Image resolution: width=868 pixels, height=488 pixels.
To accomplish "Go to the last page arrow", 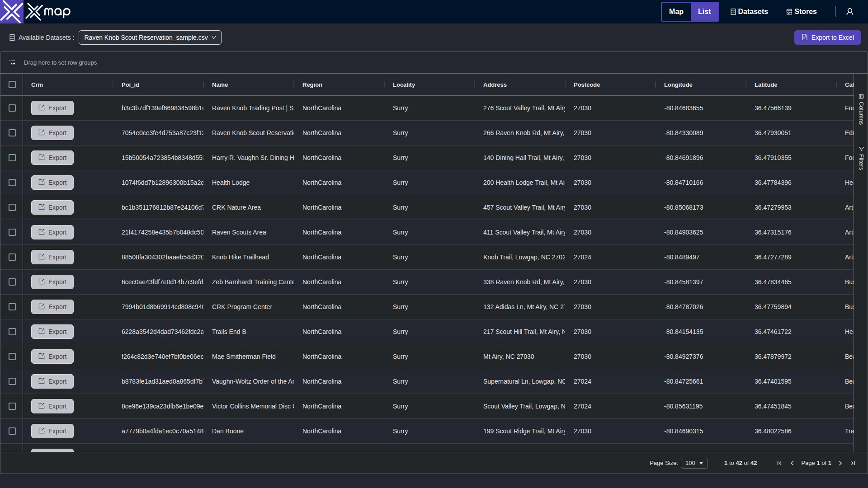I will [853, 463].
